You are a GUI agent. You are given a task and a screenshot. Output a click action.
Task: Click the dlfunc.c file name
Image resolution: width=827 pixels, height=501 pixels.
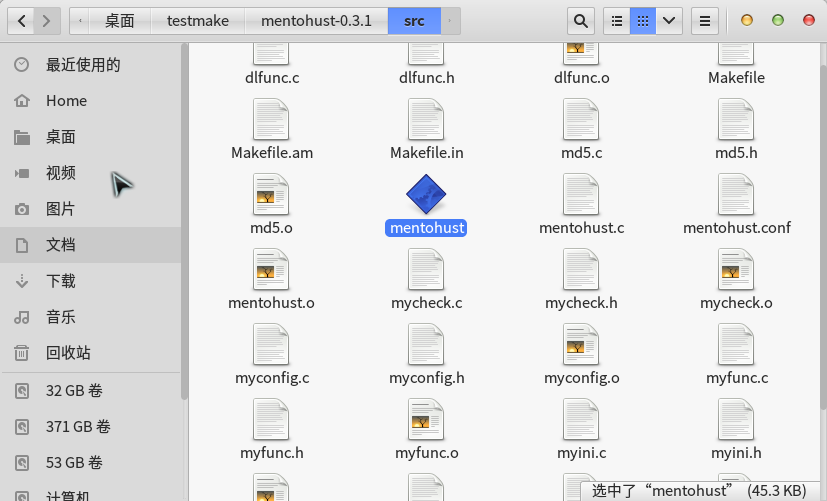click(x=272, y=78)
